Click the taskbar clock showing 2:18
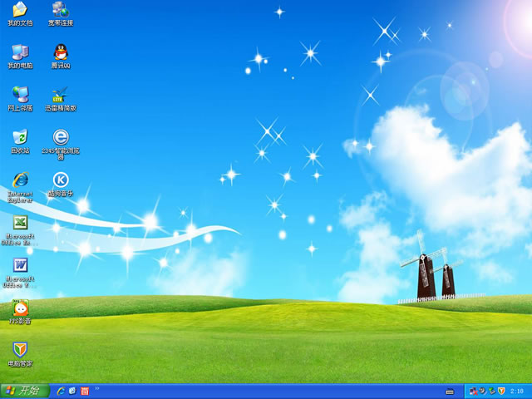 516,391
